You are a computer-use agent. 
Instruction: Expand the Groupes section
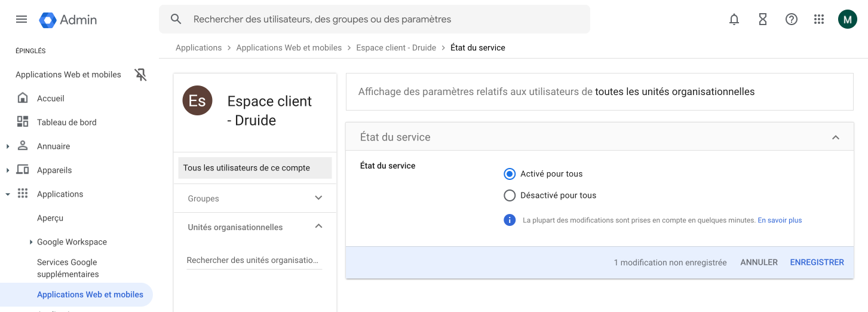pos(318,198)
